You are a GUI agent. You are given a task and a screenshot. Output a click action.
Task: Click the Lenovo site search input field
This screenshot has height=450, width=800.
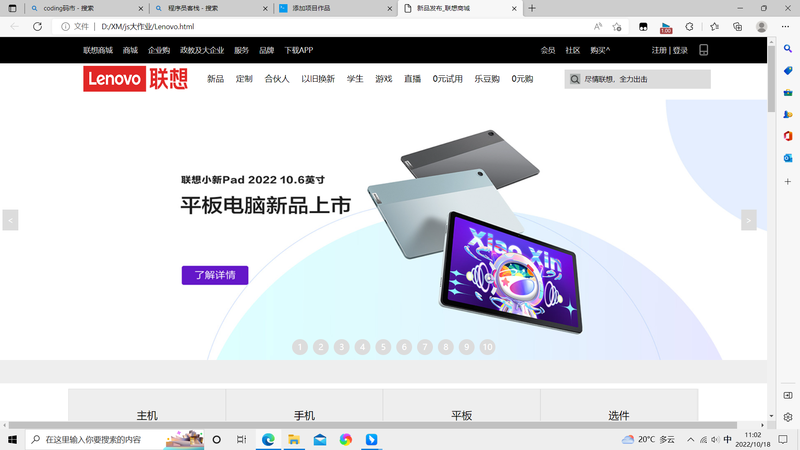pyautogui.click(x=638, y=79)
